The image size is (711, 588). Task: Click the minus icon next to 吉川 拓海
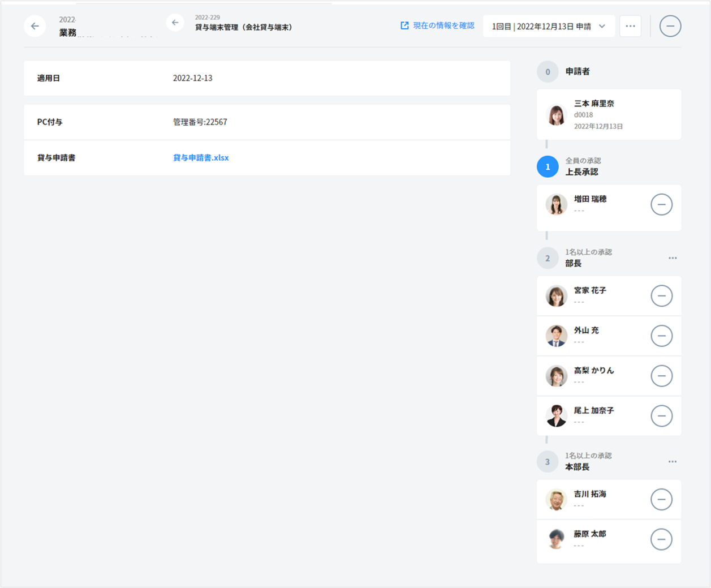click(661, 499)
